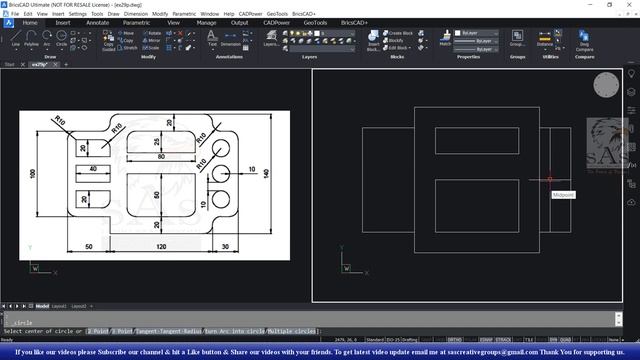This screenshot has height=360, width=640.
Task: Expand the Circle tool dropdown arrow
Action: [x=61, y=50]
